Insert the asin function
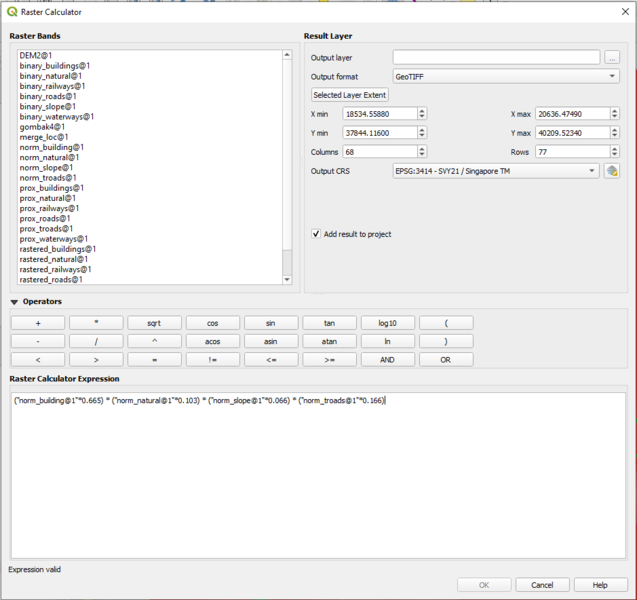 (x=271, y=342)
